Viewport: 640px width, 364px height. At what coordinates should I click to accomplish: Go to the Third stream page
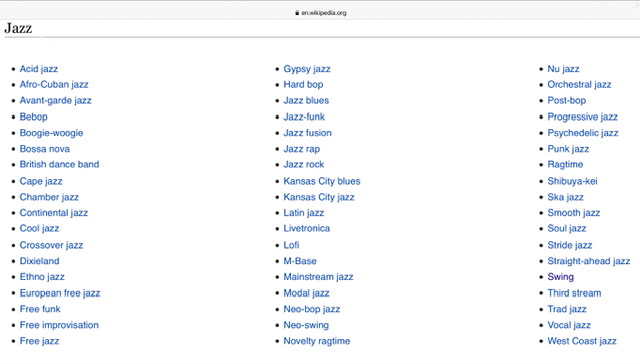574,293
